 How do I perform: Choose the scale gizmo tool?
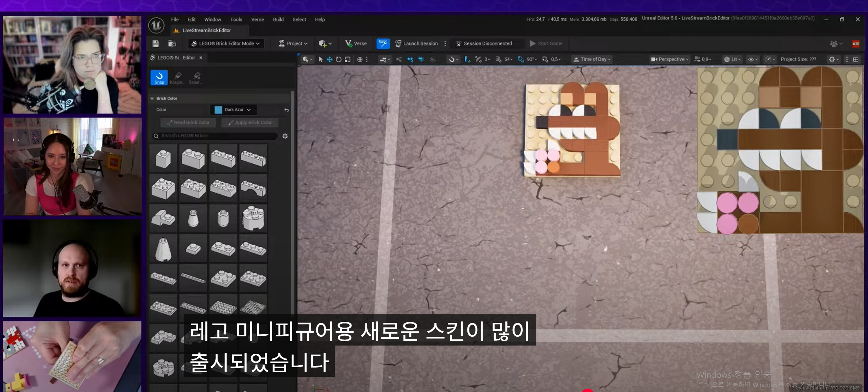pyautogui.click(x=347, y=59)
